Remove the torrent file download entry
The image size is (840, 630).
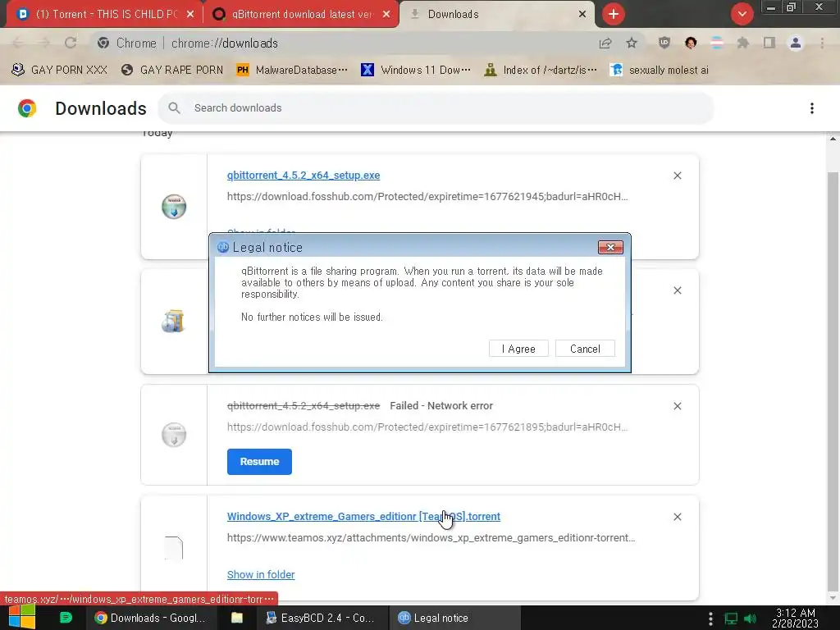677,517
